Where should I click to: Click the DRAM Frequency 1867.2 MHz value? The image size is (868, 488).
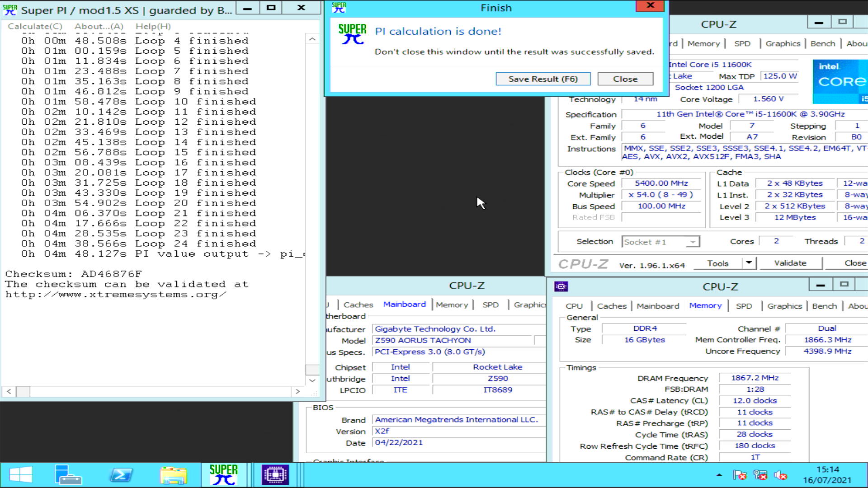point(755,378)
